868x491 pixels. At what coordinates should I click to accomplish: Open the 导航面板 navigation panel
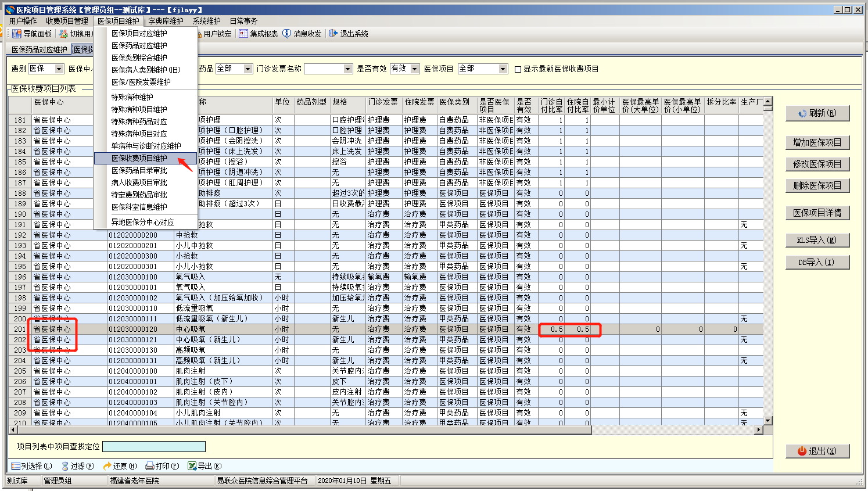[33, 34]
